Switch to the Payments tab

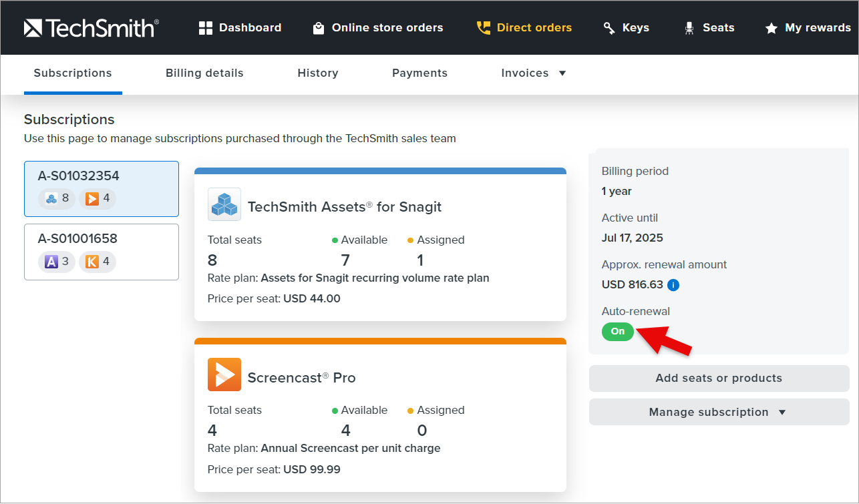click(420, 73)
